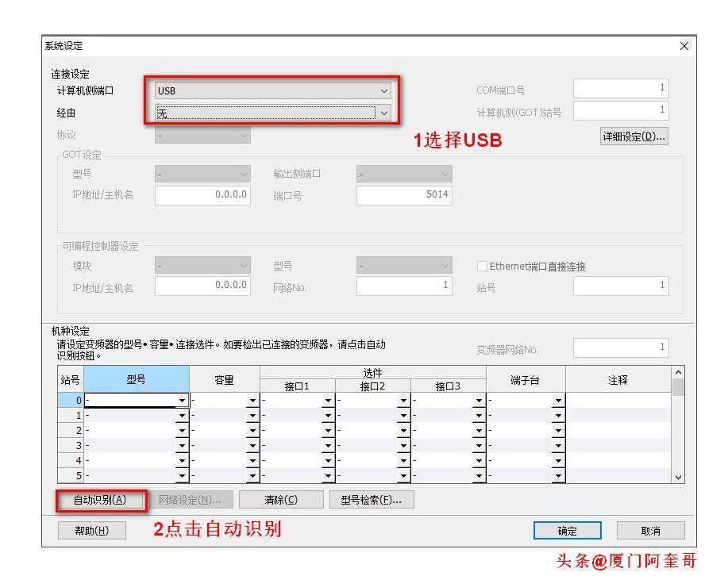
Task: Open 端子台 dropdown in station 3 row
Action: tap(558, 446)
